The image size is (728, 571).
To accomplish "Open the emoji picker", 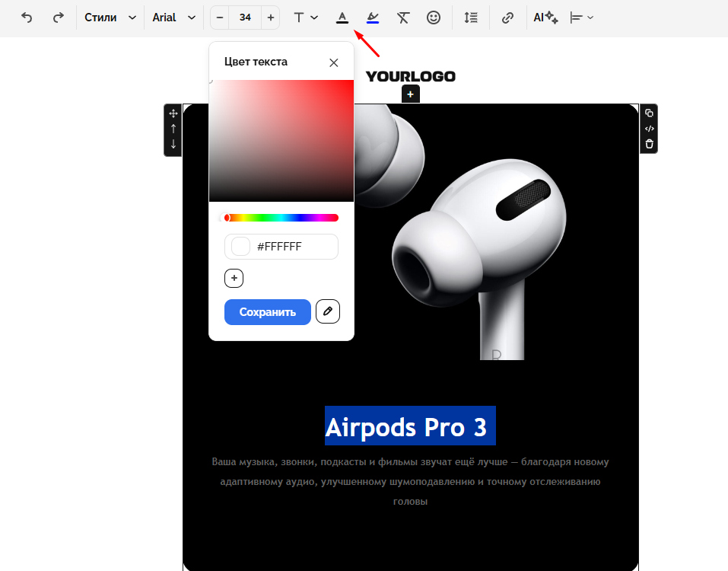I will point(434,18).
